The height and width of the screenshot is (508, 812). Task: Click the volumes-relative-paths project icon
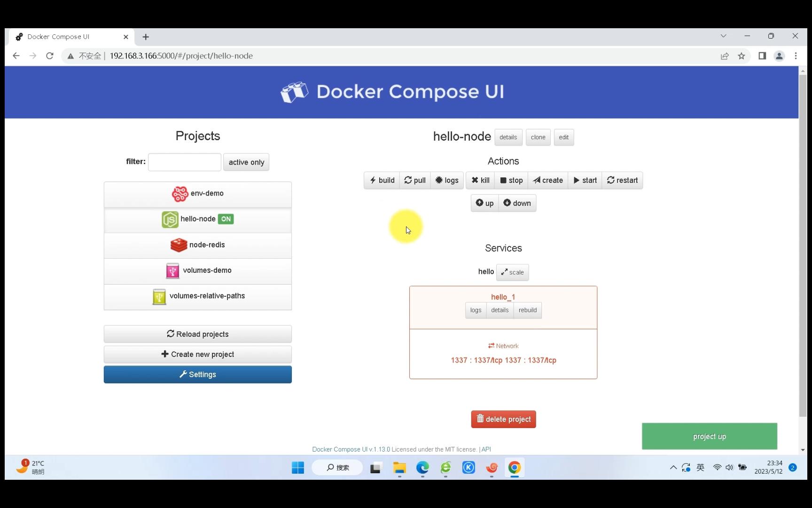tap(159, 297)
